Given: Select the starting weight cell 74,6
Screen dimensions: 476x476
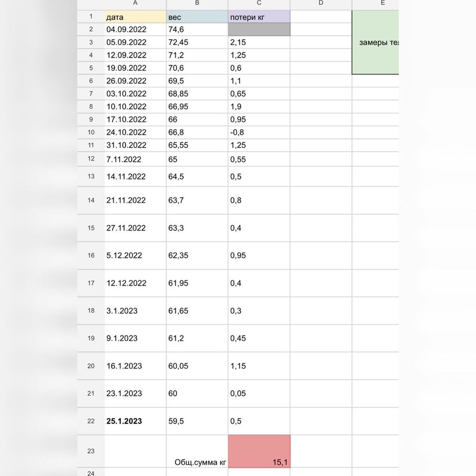Looking at the screenshot, I should point(197,30).
